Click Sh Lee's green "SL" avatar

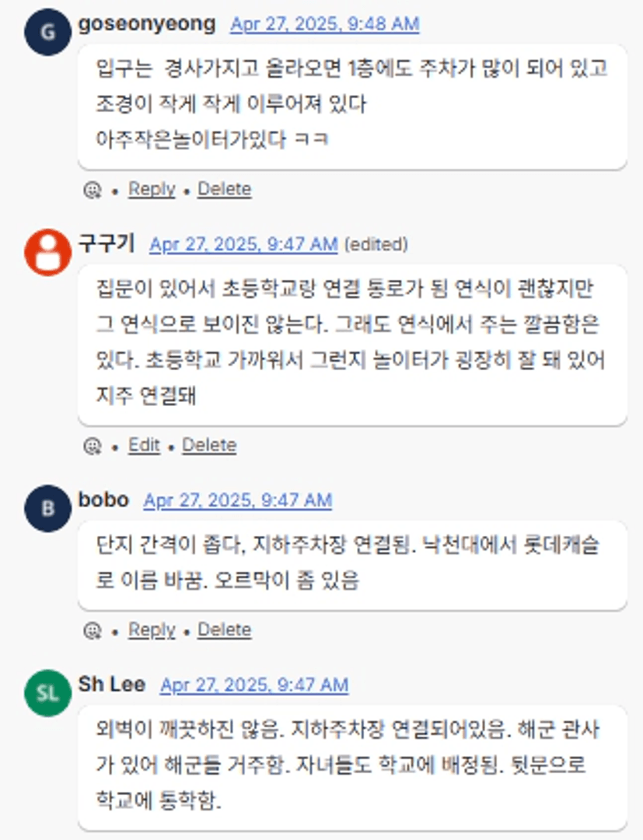[47, 692]
